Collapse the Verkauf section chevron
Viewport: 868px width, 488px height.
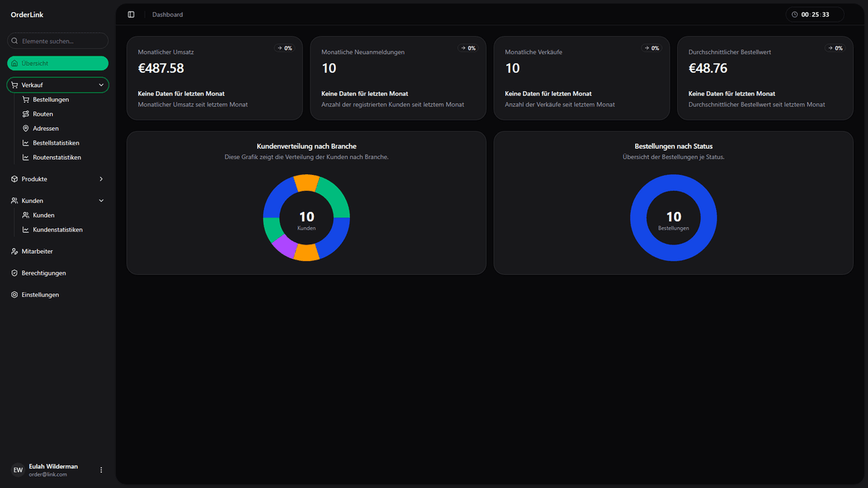101,85
